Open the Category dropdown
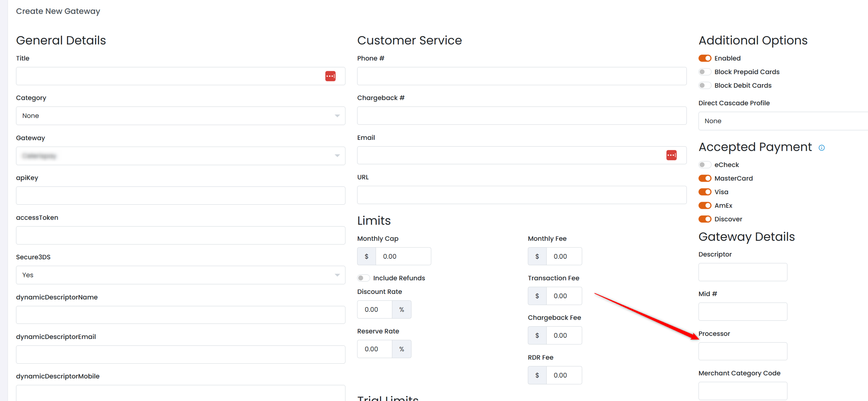 (x=180, y=116)
